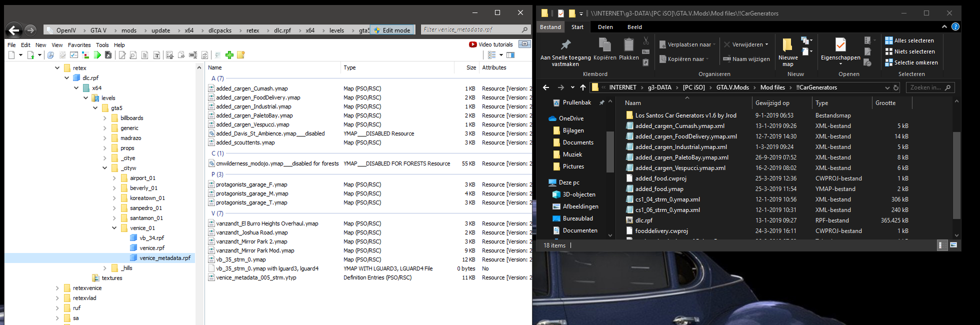Switch Explorer to large icons view toggle

[953, 245]
